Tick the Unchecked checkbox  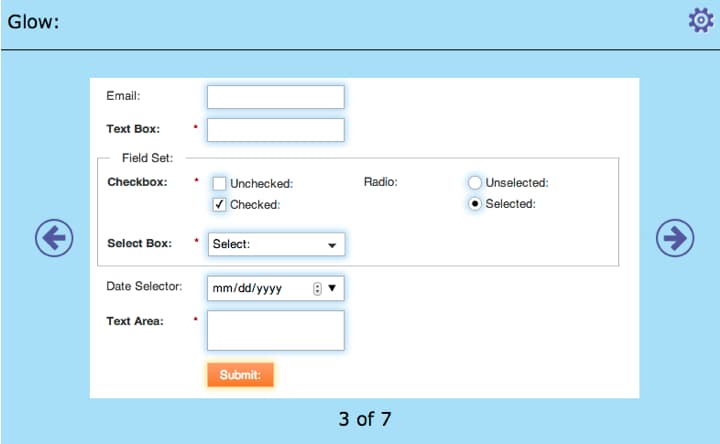219,183
